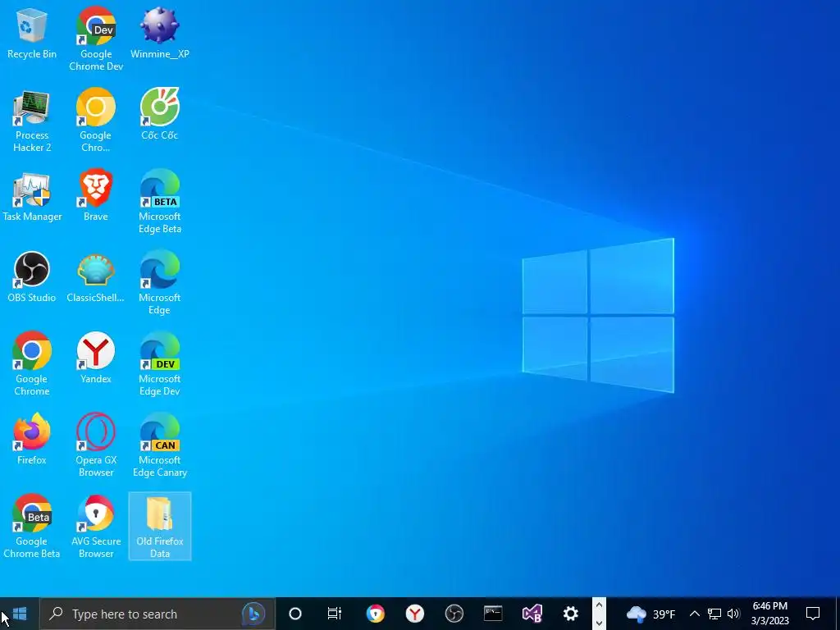The width and height of the screenshot is (840, 630).
Task: Select Opera GX Browser shortcut
Action: [96, 445]
